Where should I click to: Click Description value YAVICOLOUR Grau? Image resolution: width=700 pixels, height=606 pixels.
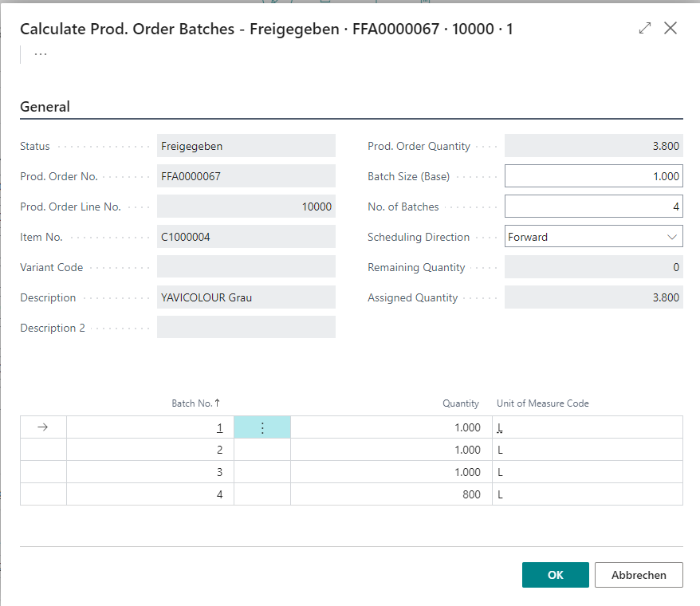246,297
